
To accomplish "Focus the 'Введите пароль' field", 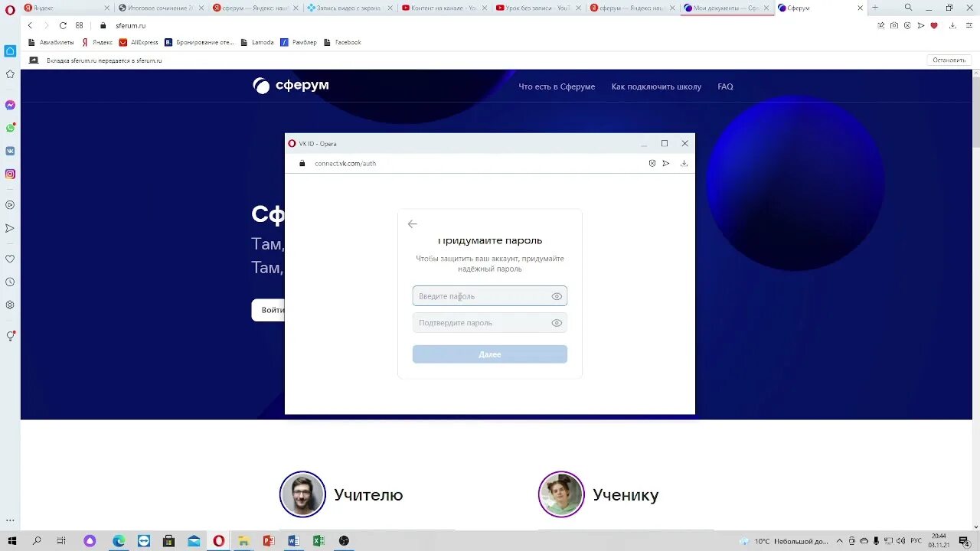I will click(490, 296).
